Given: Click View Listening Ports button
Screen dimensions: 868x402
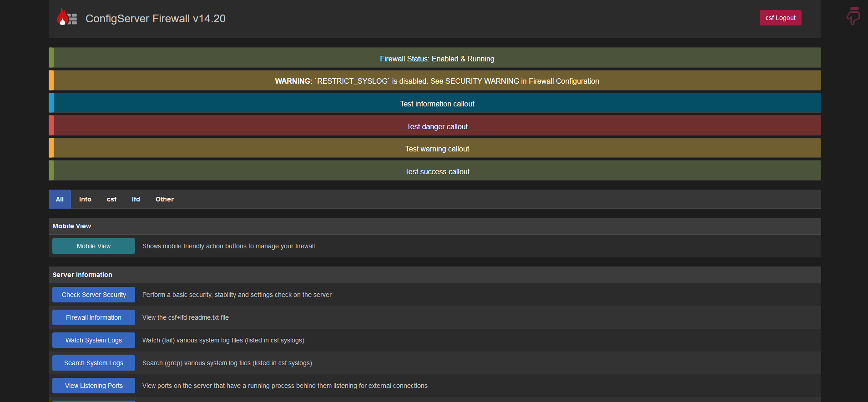Looking at the screenshot, I should pos(94,386).
